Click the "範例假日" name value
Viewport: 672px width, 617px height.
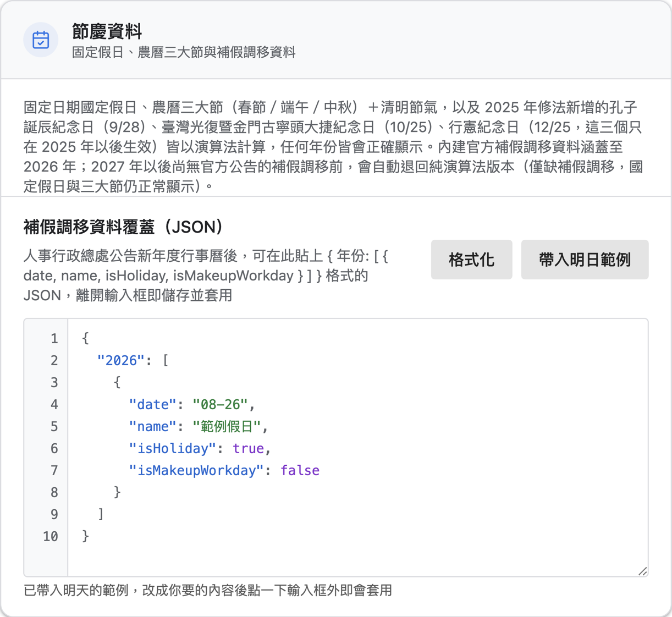pos(227,426)
